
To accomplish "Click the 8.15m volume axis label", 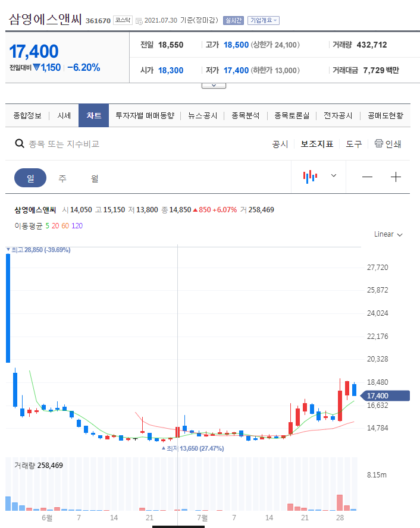I will pos(377,475).
